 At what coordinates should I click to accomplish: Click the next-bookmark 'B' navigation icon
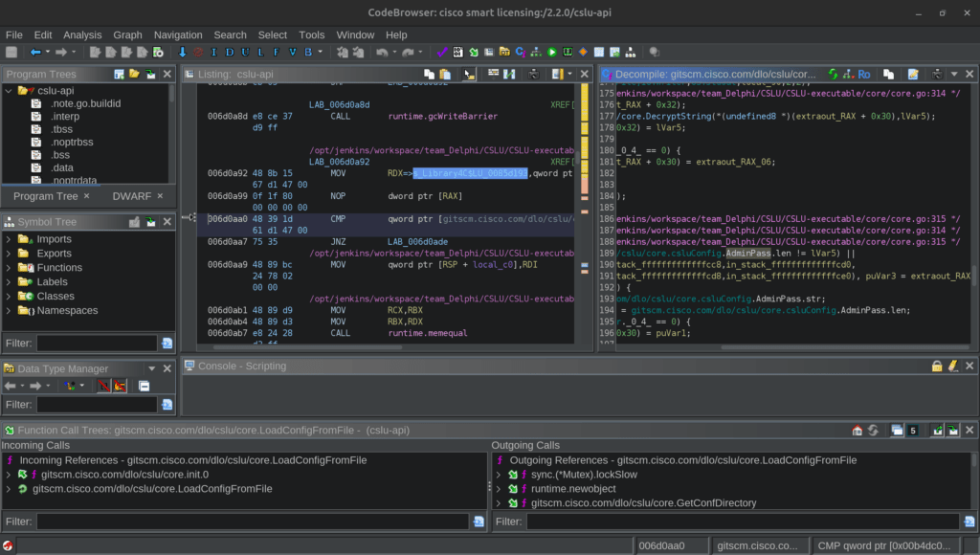point(308,53)
